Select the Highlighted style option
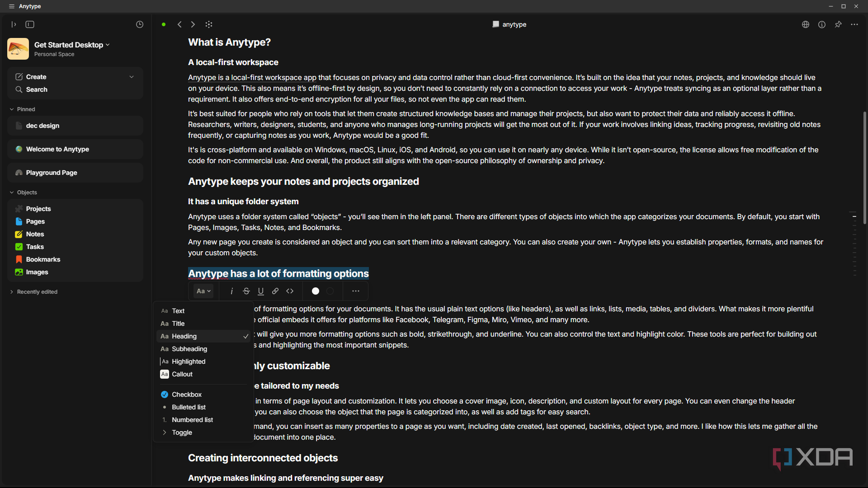 point(203,361)
